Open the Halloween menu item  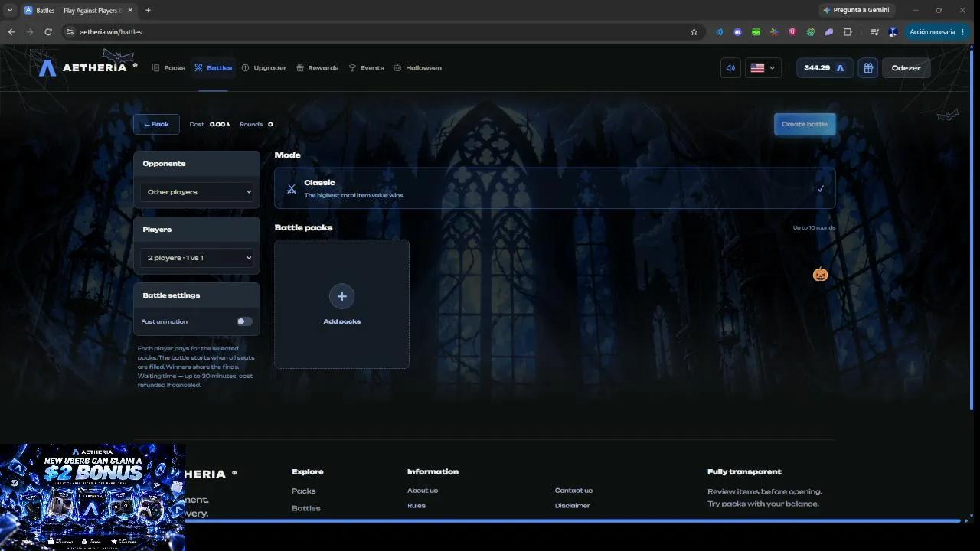point(417,68)
